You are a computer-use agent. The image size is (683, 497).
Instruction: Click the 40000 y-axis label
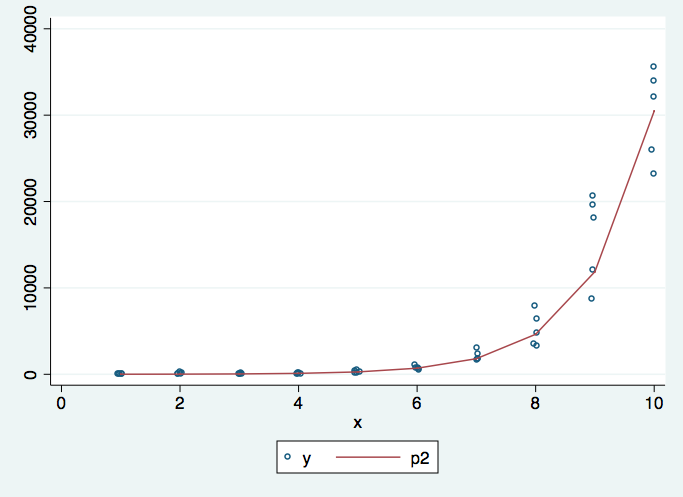pyautogui.click(x=30, y=29)
